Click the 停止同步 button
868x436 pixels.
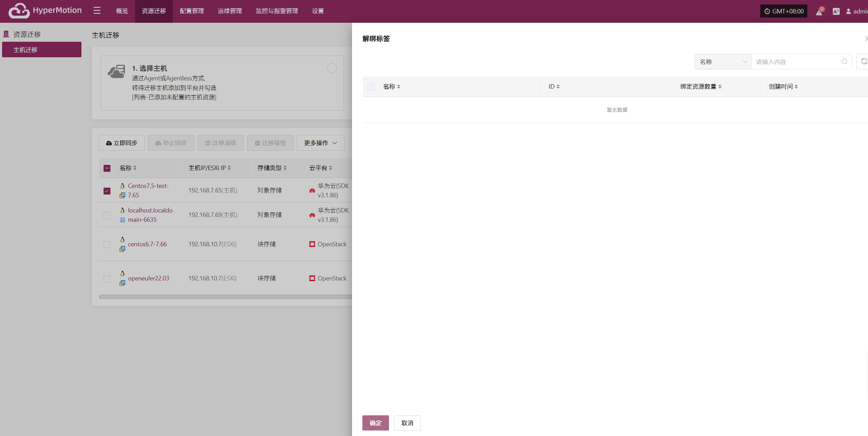171,143
